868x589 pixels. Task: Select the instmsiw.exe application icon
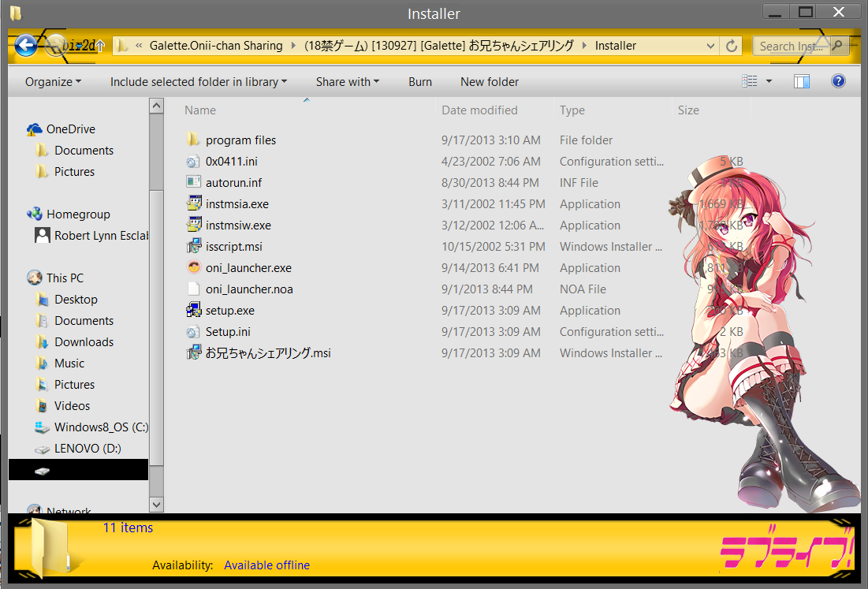pyautogui.click(x=194, y=225)
